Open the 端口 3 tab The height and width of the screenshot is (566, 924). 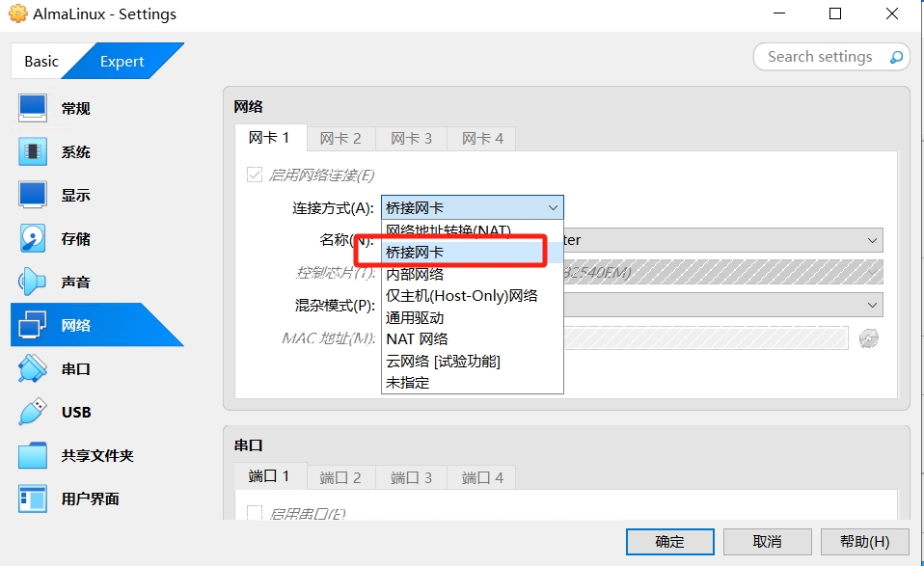tap(411, 477)
